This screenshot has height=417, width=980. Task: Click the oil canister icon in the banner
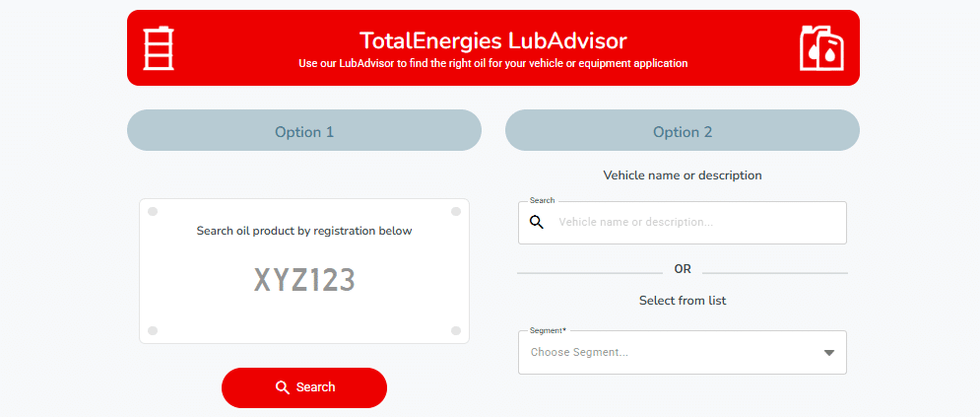pos(821,48)
